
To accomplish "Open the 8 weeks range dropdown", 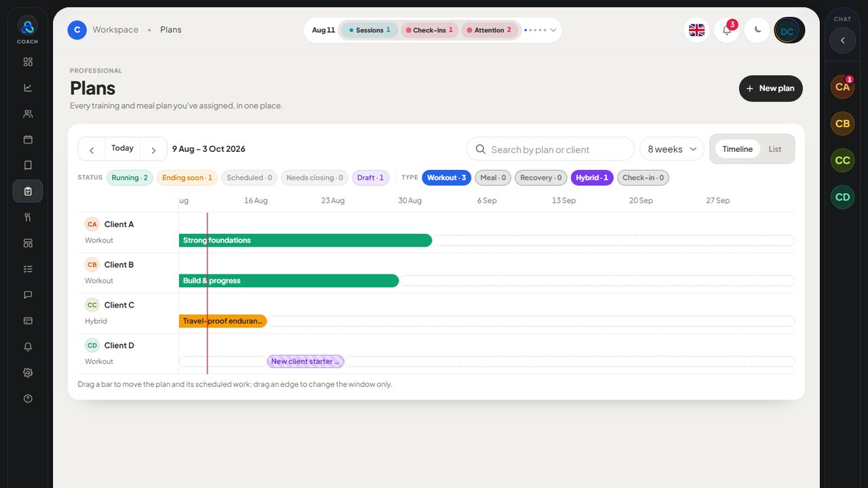I will [x=672, y=149].
